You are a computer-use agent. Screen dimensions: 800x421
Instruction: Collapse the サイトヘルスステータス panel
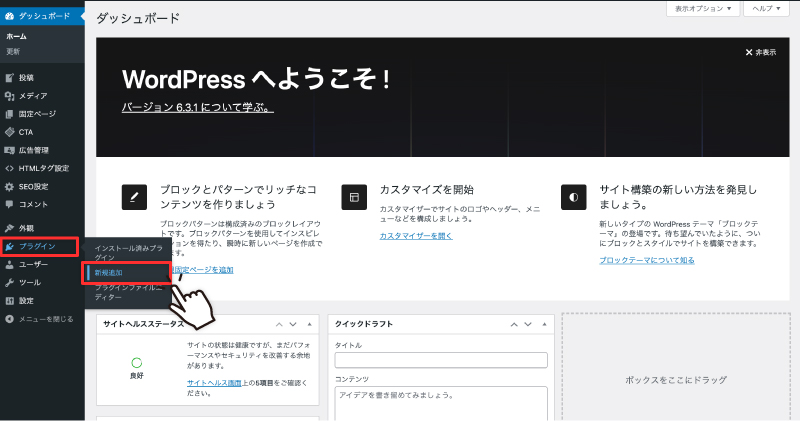tap(309, 324)
